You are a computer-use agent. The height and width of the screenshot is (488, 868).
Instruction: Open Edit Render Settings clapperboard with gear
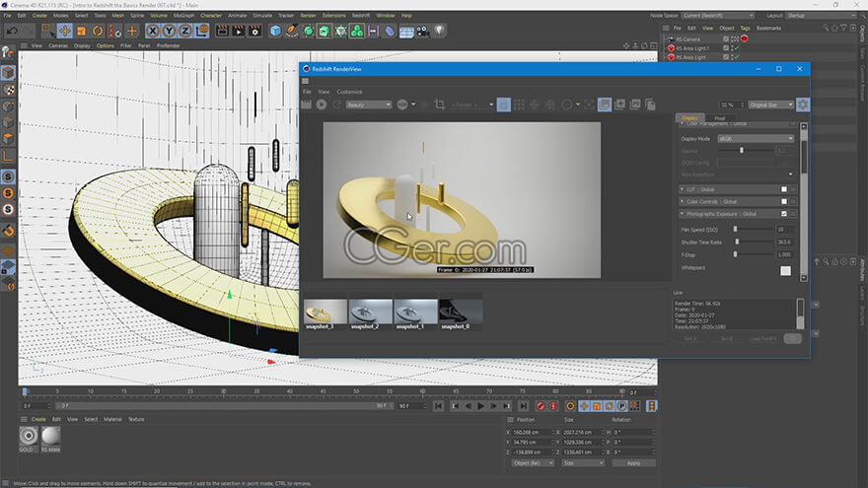[254, 31]
